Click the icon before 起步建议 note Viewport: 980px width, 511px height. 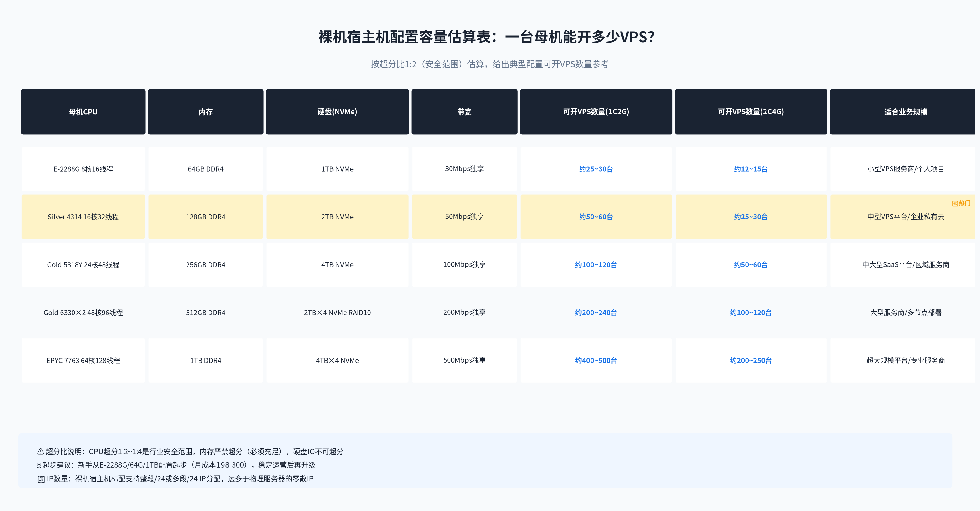[x=39, y=465]
